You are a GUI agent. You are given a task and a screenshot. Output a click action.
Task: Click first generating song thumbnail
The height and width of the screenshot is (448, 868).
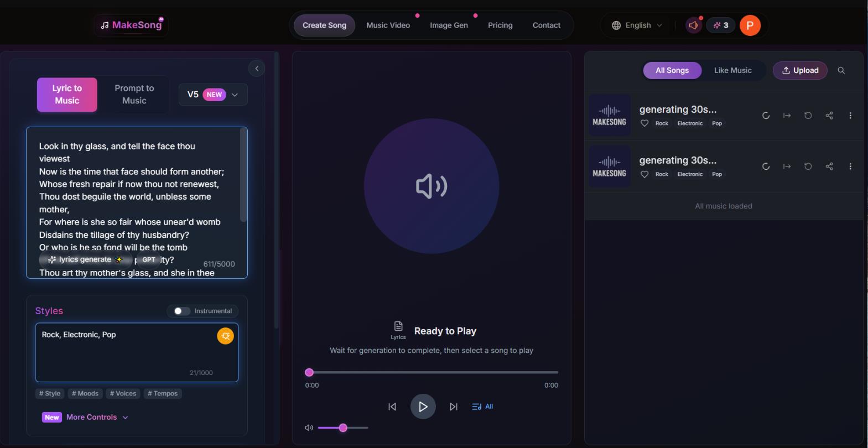[609, 115]
